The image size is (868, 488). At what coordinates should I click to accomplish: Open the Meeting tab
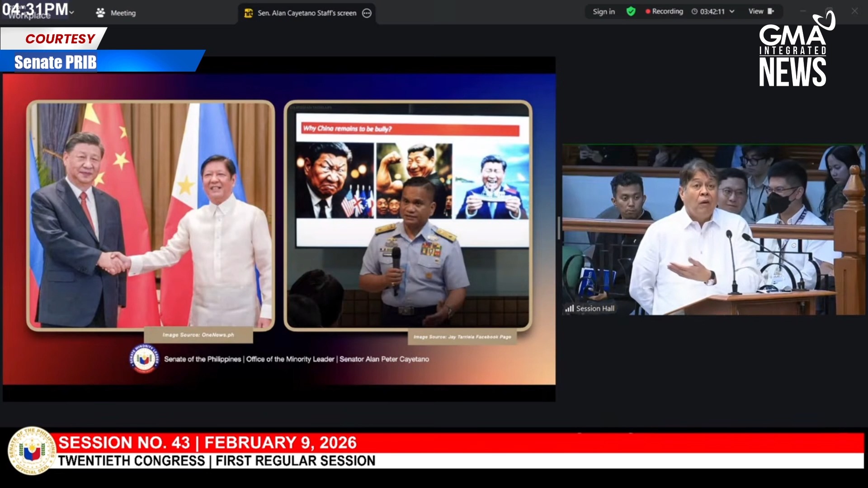coord(116,13)
